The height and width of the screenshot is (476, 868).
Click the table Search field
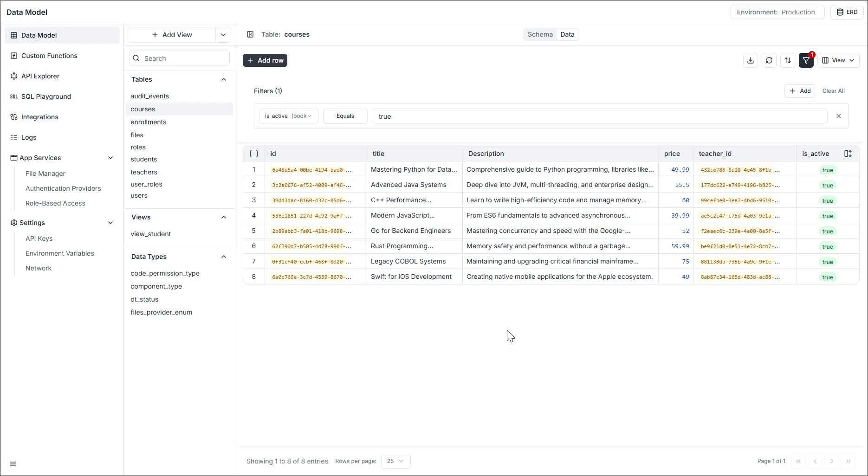180,58
